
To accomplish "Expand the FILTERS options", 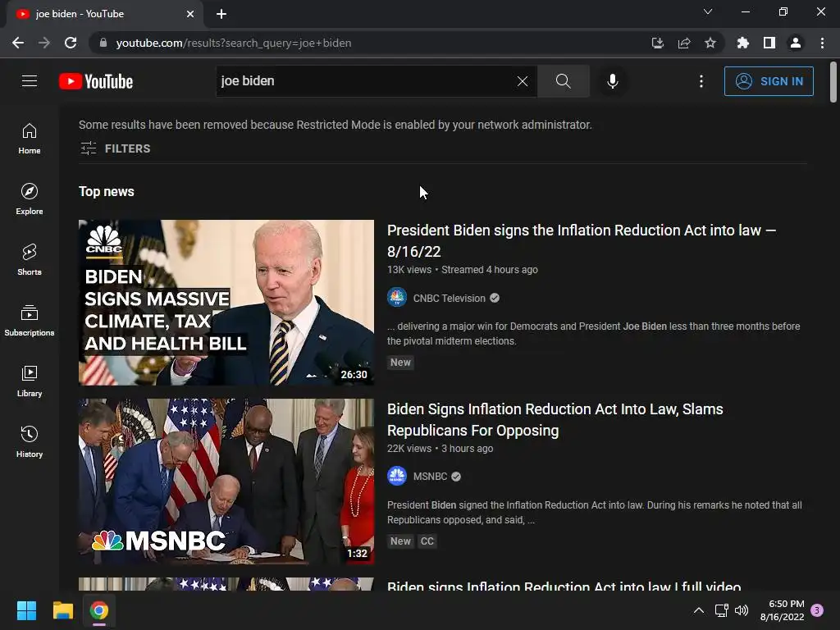I will (115, 148).
